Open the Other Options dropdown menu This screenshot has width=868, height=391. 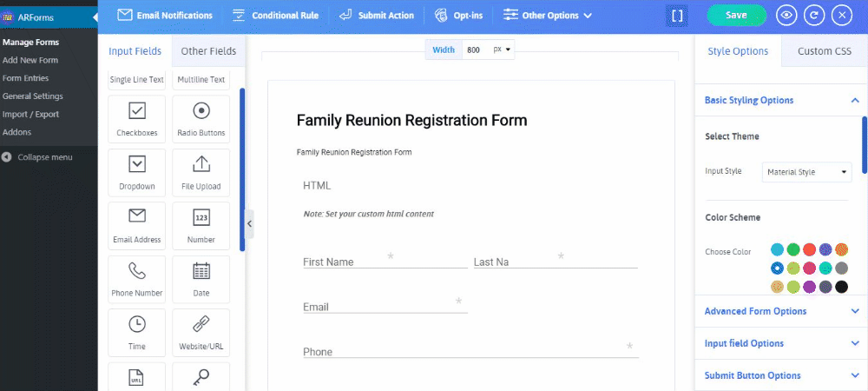(x=547, y=16)
